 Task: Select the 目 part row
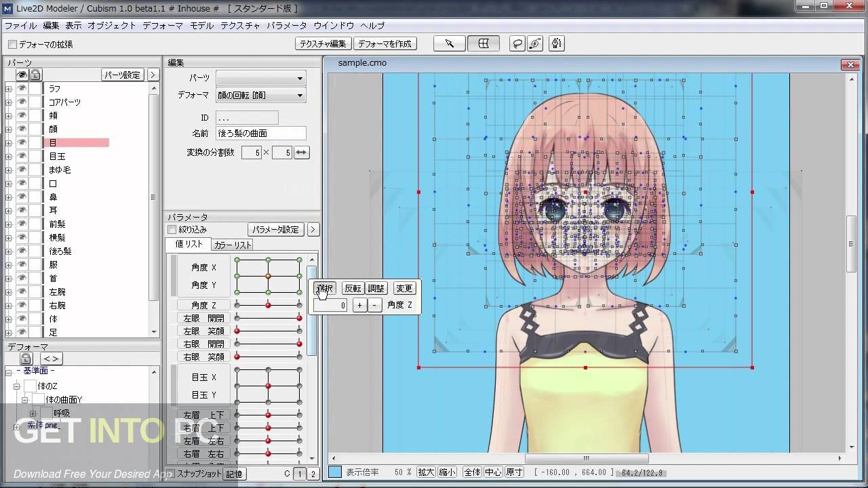point(77,142)
